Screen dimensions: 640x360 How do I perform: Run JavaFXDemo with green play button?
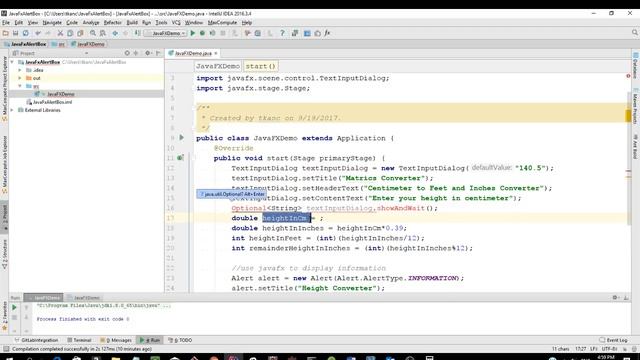(193, 33)
